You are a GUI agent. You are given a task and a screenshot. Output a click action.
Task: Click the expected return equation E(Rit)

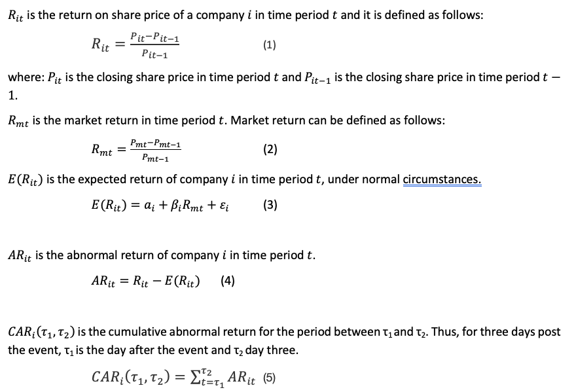point(160,205)
